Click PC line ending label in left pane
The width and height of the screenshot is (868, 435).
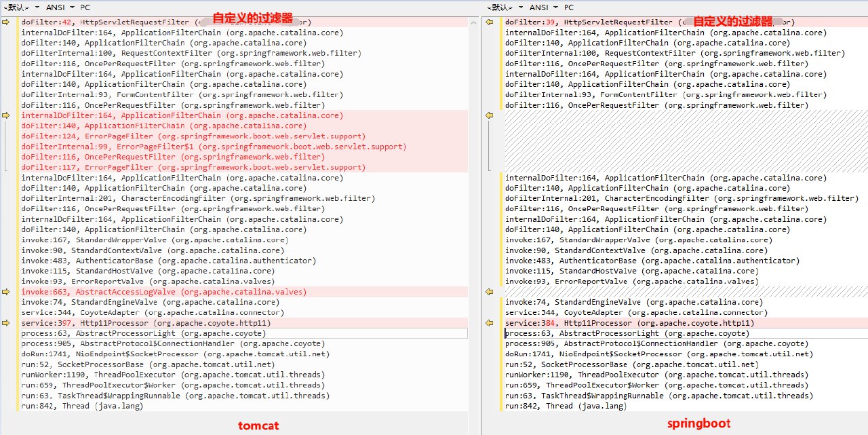click(x=85, y=7)
